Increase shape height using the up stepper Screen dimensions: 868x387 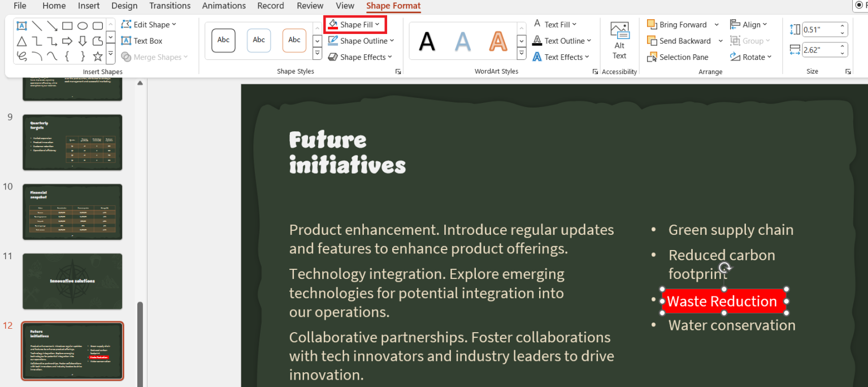[842, 25]
